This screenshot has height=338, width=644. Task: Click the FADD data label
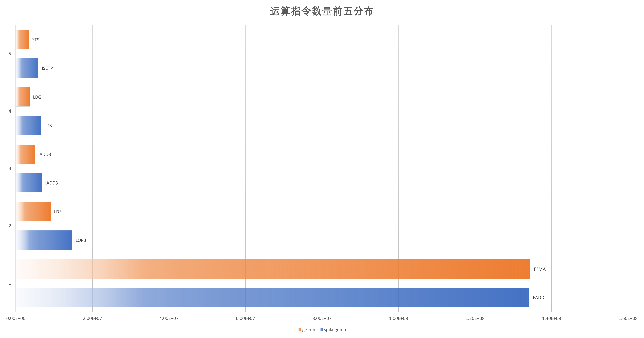click(x=538, y=298)
